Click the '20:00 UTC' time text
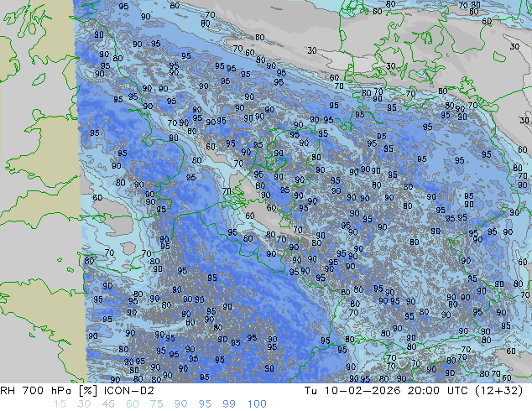 coord(439,391)
